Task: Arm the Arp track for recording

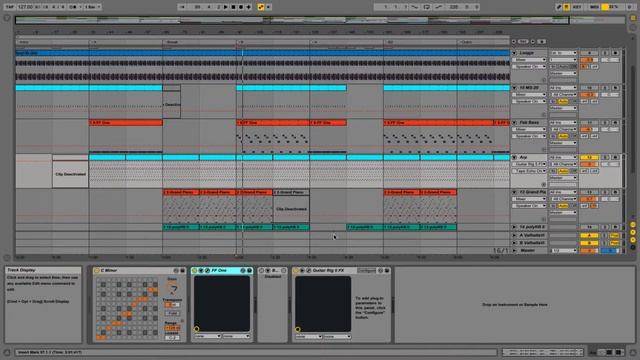Action: (615, 157)
